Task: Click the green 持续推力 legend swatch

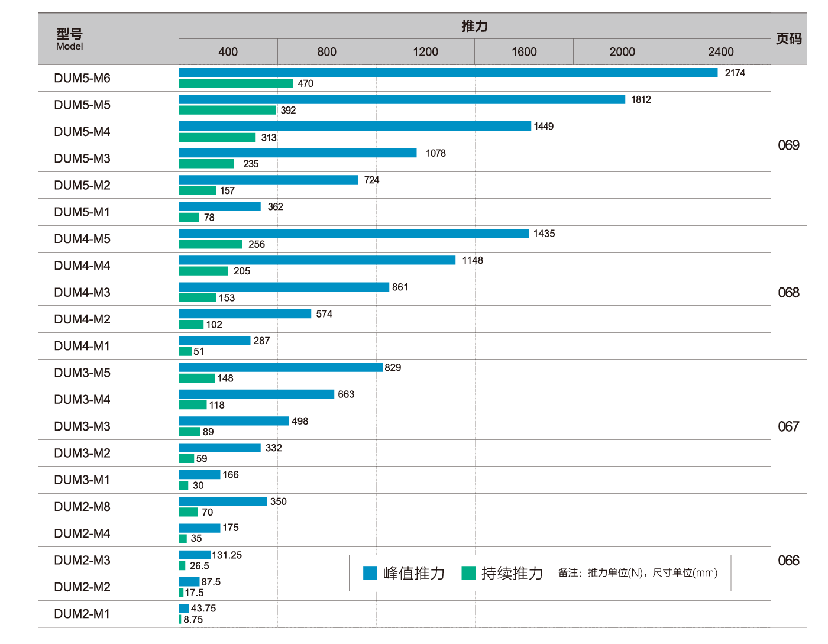Action: pos(468,573)
